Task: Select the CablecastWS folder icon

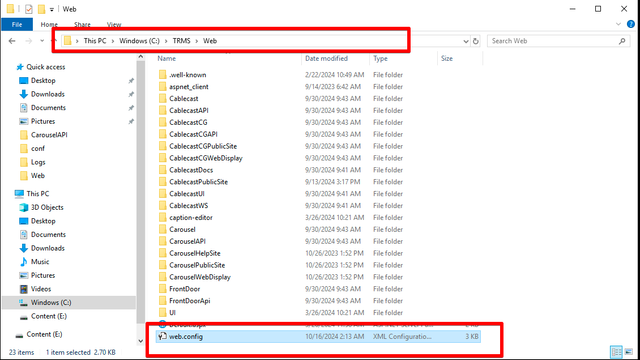Action: [x=162, y=205]
